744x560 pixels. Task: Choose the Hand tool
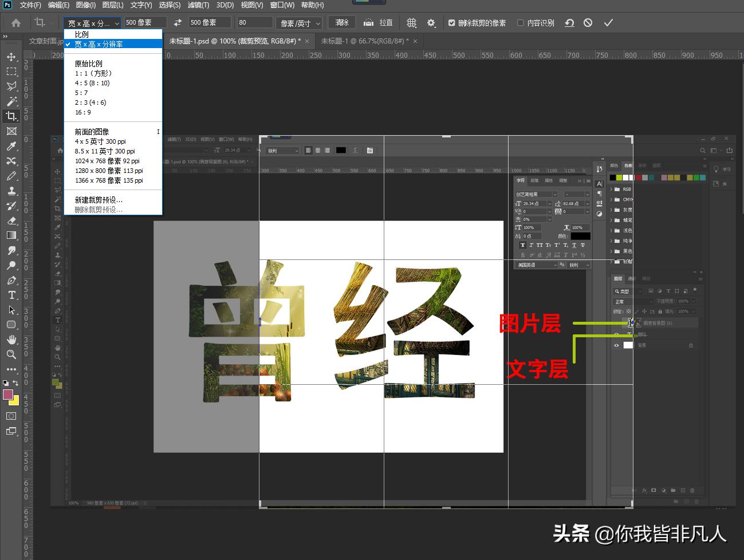[x=12, y=340]
